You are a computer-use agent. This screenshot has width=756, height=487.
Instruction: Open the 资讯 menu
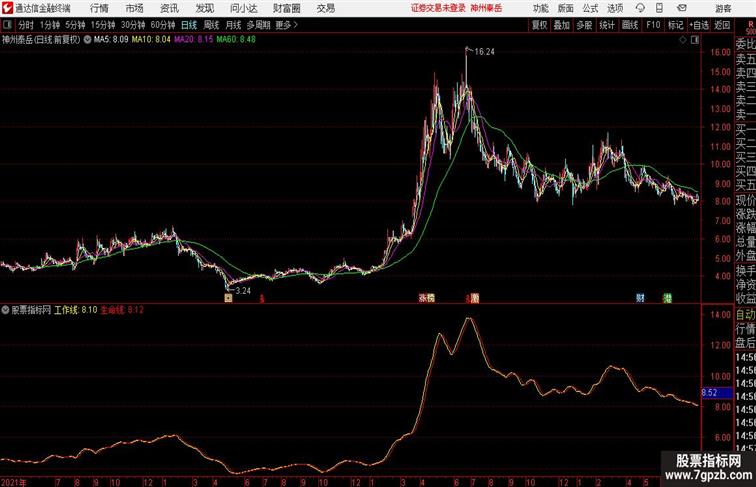coord(169,8)
